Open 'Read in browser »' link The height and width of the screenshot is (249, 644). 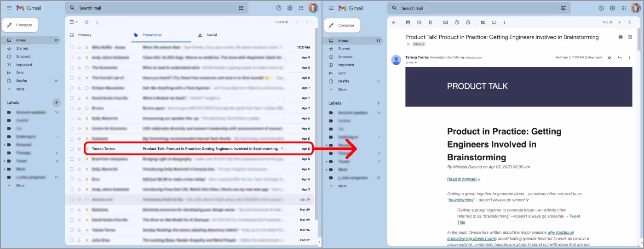coord(463,179)
